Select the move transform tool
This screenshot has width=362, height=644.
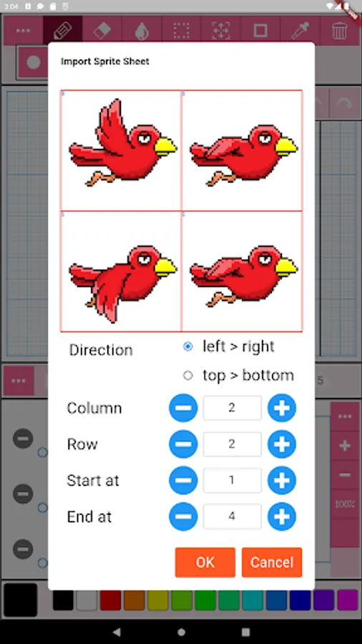pyautogui.click(x=221, y=30)
